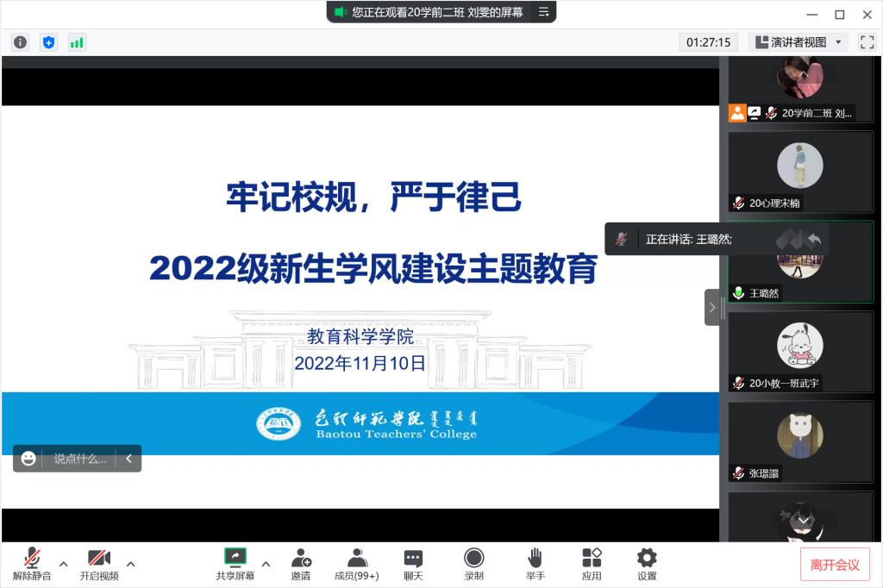This screenshot has height=588, width=883.
Task: Expand video options arrow beside 开启视频
Action: (x=131, y=565)
